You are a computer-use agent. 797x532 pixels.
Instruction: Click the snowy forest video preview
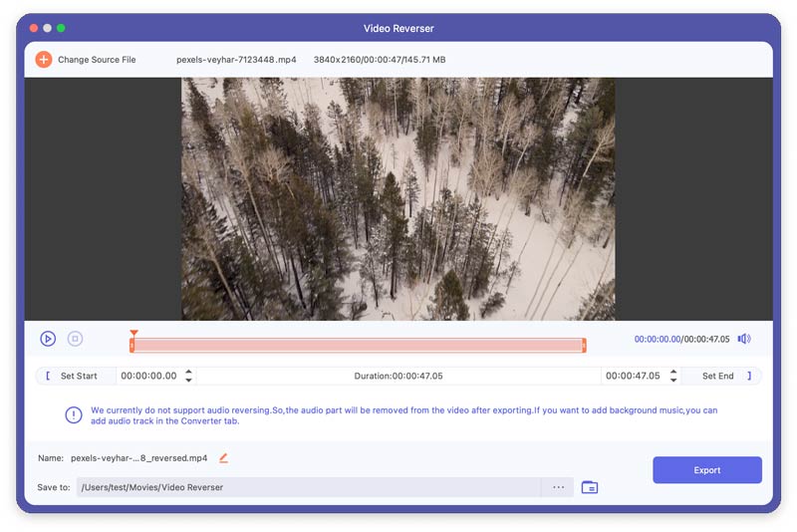click(x=398, y=199)
